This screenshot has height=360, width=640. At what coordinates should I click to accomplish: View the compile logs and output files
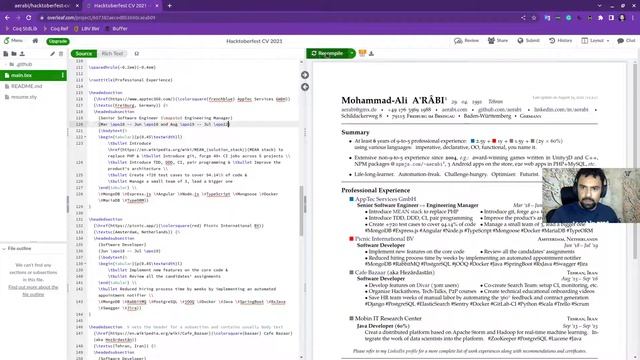click(x=362, y=53)
